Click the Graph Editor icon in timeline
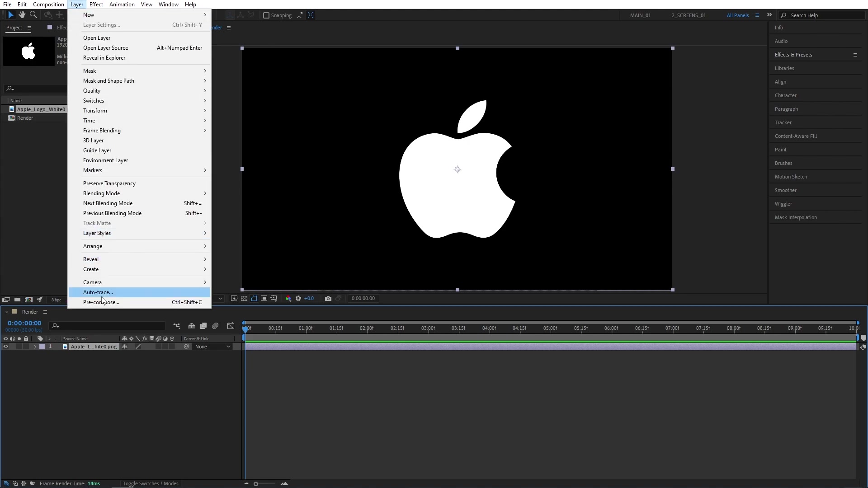Viewport: 868px width, 488px height. (231, 326)
